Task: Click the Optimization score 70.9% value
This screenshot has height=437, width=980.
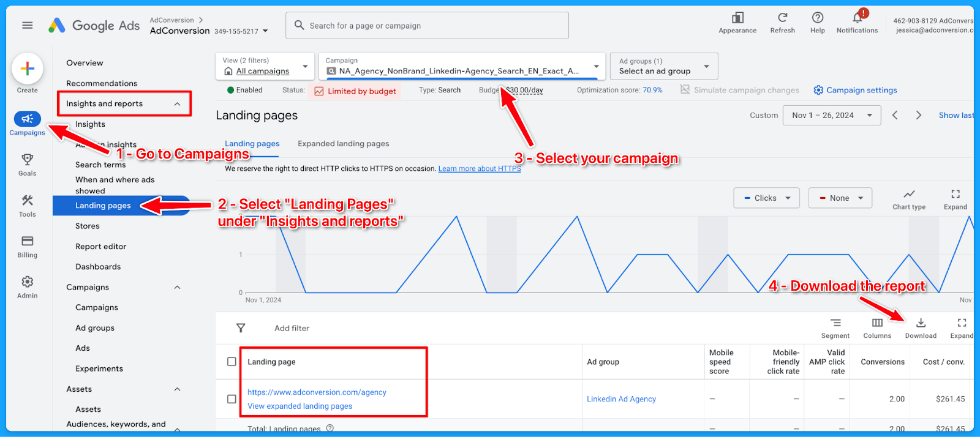Action: pyautogui.click(x=652, y=90)
